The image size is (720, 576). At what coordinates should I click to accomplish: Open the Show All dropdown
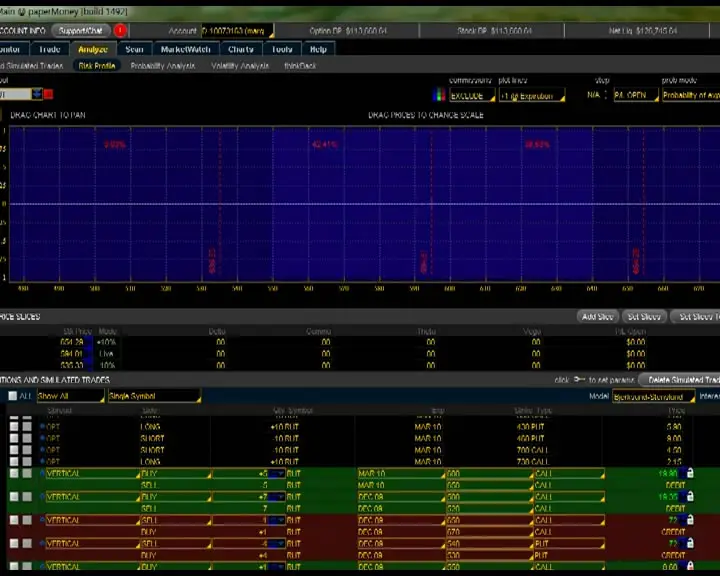tap(70, 396)
